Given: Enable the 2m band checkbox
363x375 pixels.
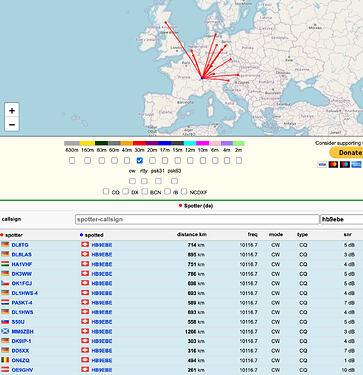Looking at the screenshot, I should pyautogui.click(x=239, y=160).
